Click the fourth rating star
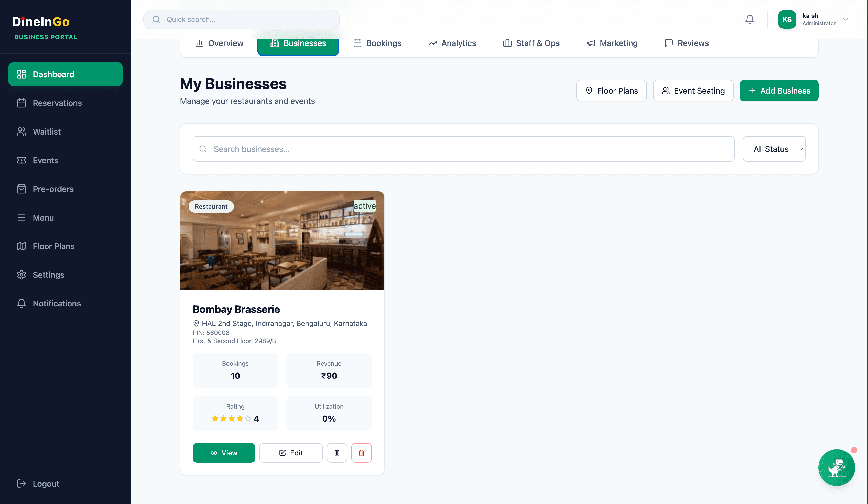This screenshot has width=868, height=504. click(x=240, y=419)
